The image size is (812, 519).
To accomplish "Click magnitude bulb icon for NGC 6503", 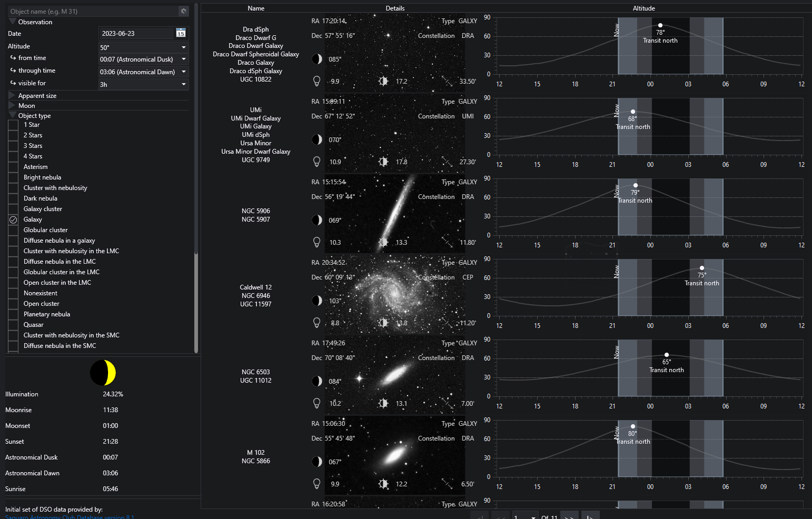I will [317, 403].
